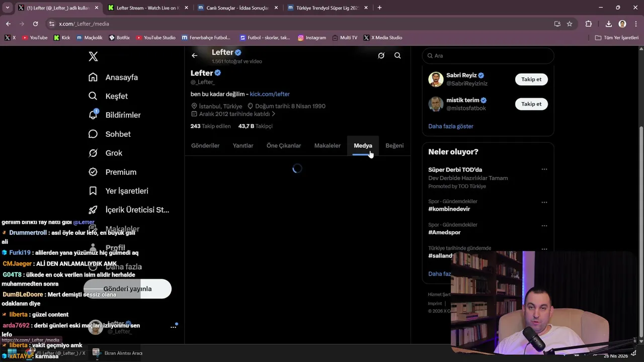Reload the page in Chrome
The width and height of the screenshot is (644, 362).
pos(35,24)
